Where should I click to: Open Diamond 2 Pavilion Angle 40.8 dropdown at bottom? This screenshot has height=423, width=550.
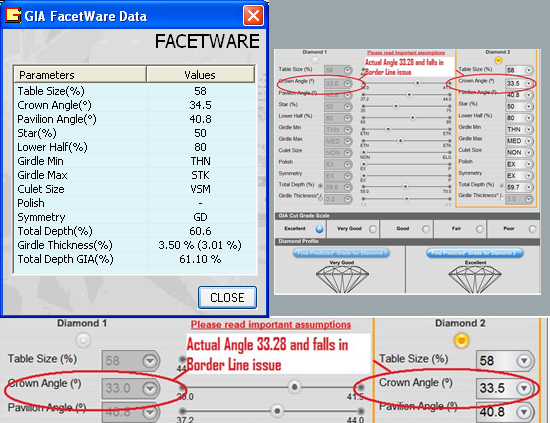[x=524, y=412]
